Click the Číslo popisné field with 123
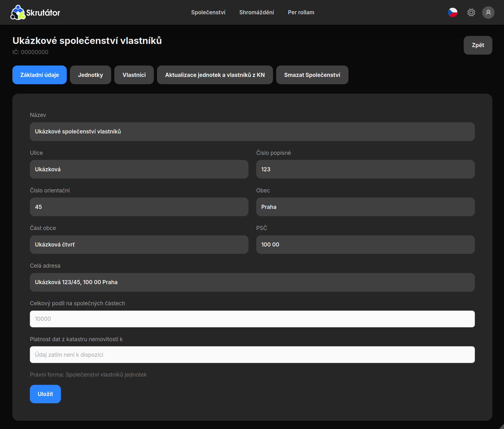This screenshot has width=504, height=429. [x=365, y=169]
